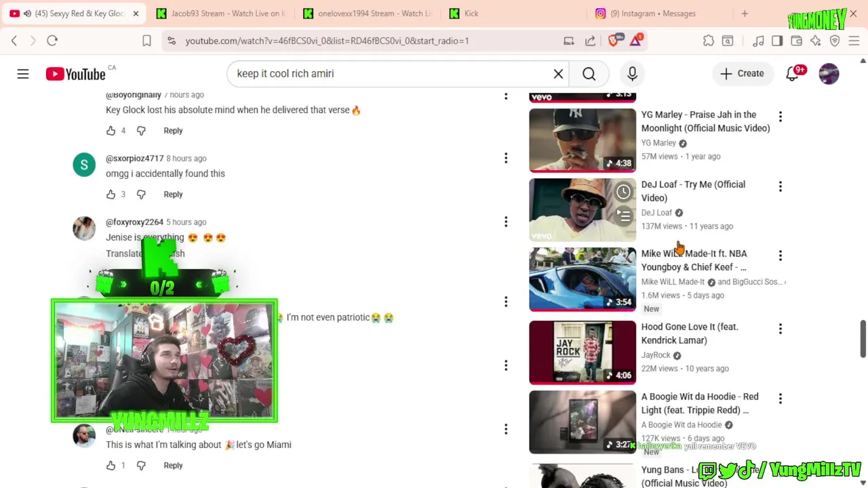
Task: Open the YouTube hamburger guide menu
Action: tap(23, 74)
